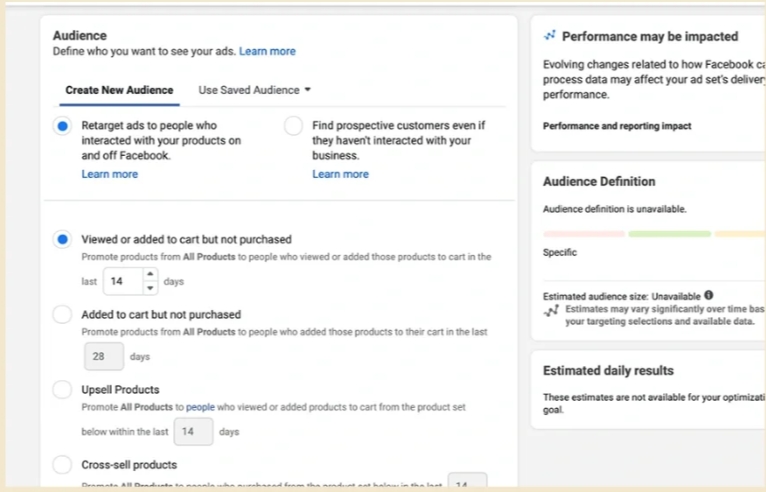The image size is (766, 492).
Task: Increase days with the stepper up arrow
Action: tap(150, 274)
